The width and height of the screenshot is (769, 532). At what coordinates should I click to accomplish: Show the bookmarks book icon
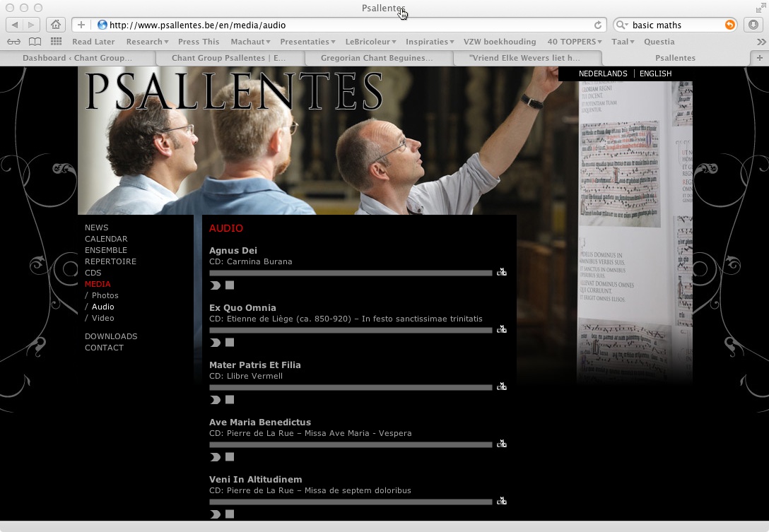tap(35, 42)
